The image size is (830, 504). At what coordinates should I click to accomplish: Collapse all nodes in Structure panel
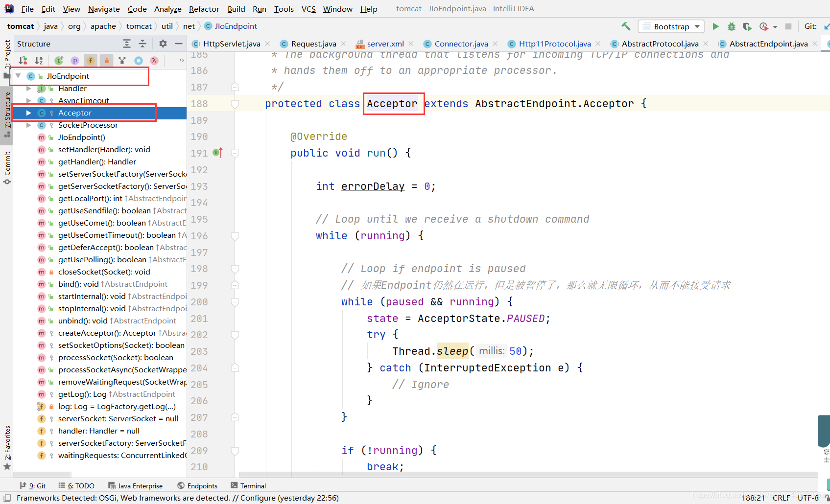click(142, 44)
